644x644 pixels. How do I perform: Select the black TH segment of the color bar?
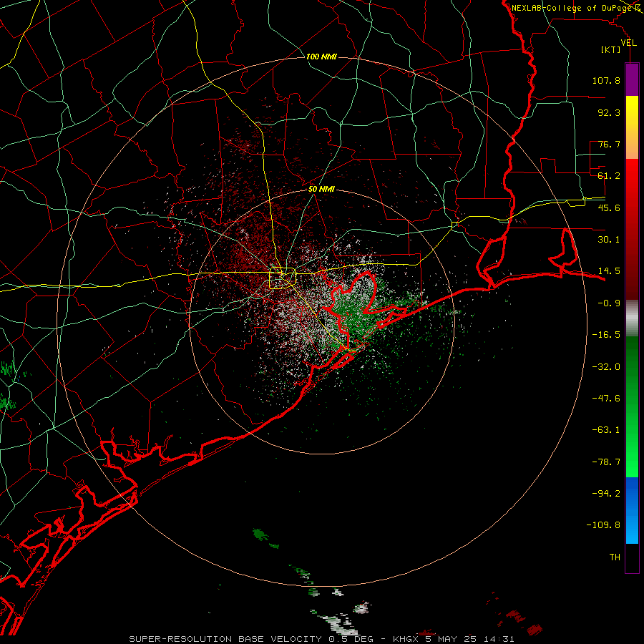[632, 558]
